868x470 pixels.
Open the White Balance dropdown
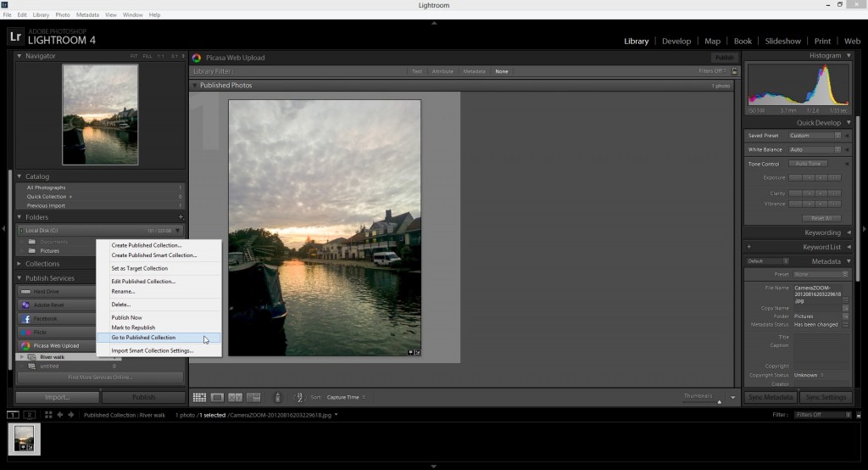point(815,149)
